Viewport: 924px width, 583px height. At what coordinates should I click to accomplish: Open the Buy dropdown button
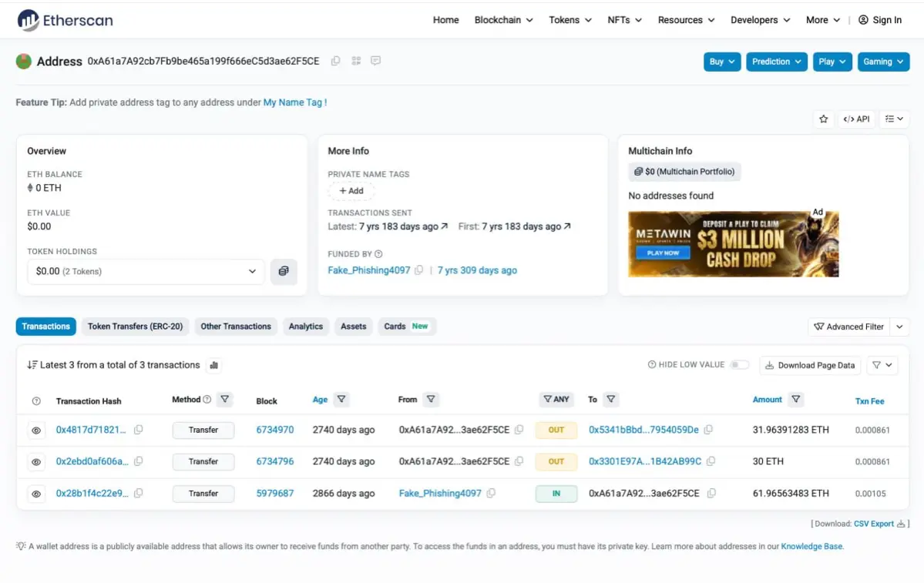[722, 62]
